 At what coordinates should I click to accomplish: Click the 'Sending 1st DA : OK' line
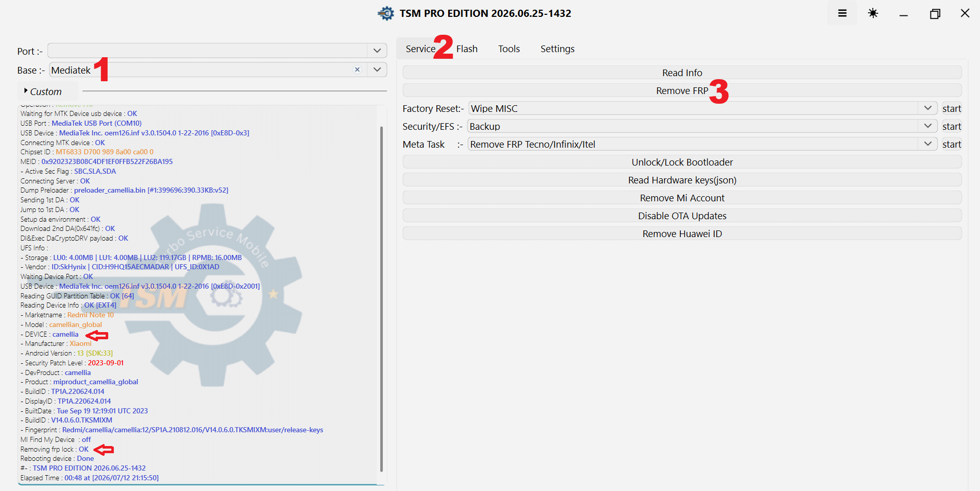50,200
